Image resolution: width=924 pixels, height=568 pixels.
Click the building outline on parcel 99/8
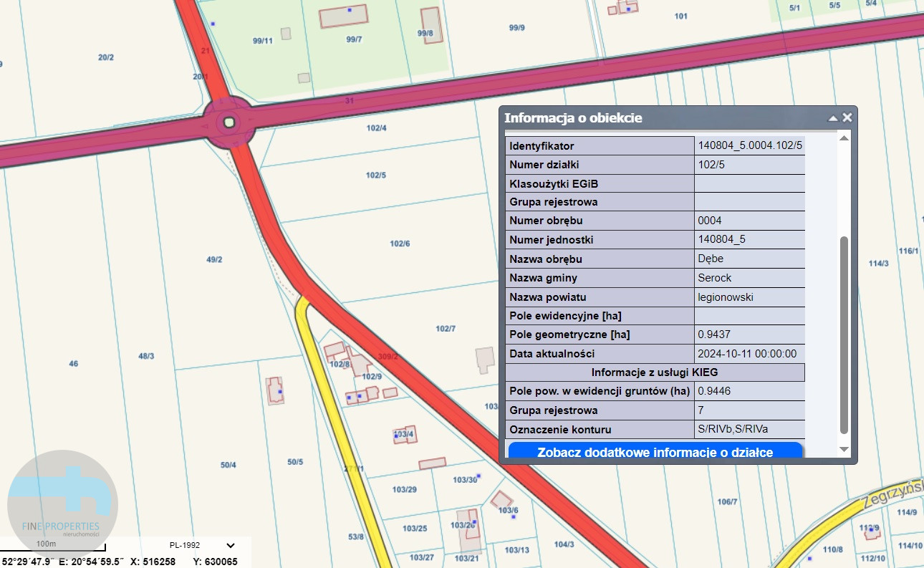pyautogui.click(x=430, y=25)
